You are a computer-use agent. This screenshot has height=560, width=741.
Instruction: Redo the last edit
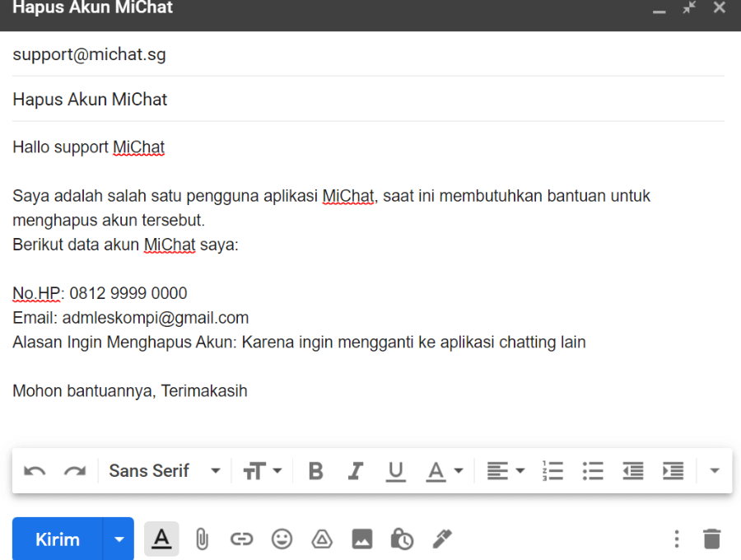pos(75,471)
